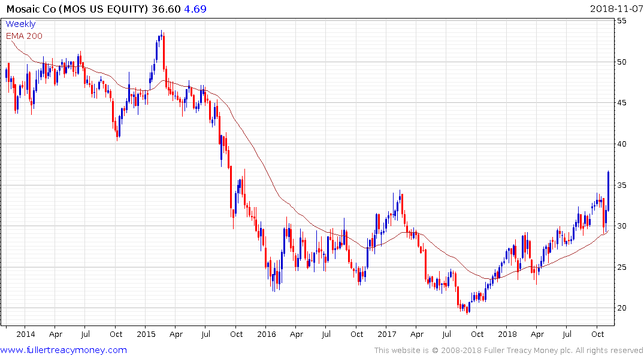Click the 50 price axis label
The width and height of the screenshot is (644, 359).
[x=622, y=62]
